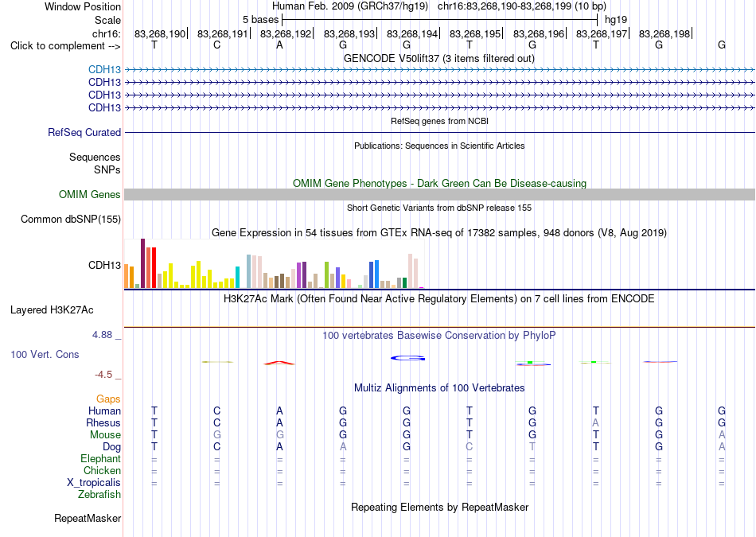Click the 'Human Feb. 2009 (GRCh37/hg19)' text
This screenshot has width=756, height=537.
350,6
